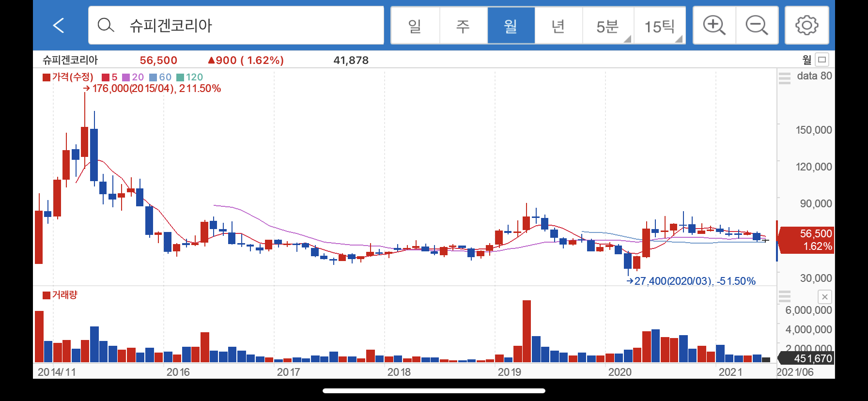
Task: Click the 슈피겐코리아 search field
Action: click(236, 25)
